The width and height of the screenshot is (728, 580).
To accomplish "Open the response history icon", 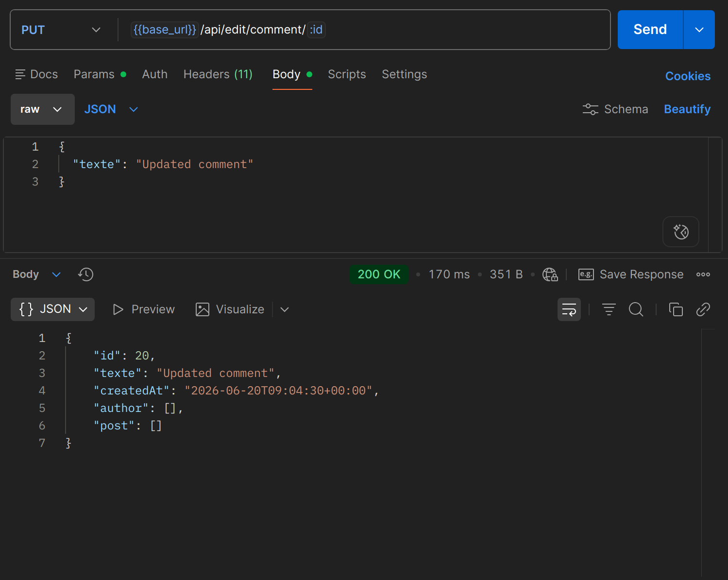I will coord(85,274).
